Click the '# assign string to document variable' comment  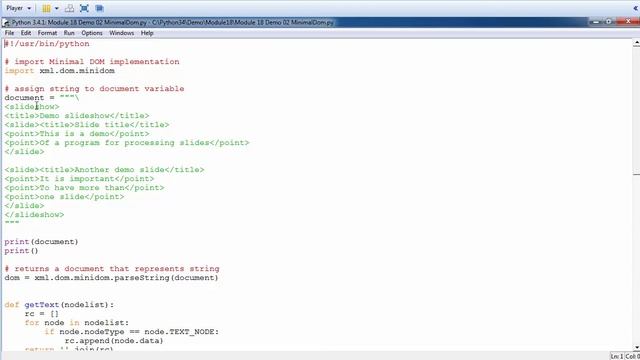94,89
